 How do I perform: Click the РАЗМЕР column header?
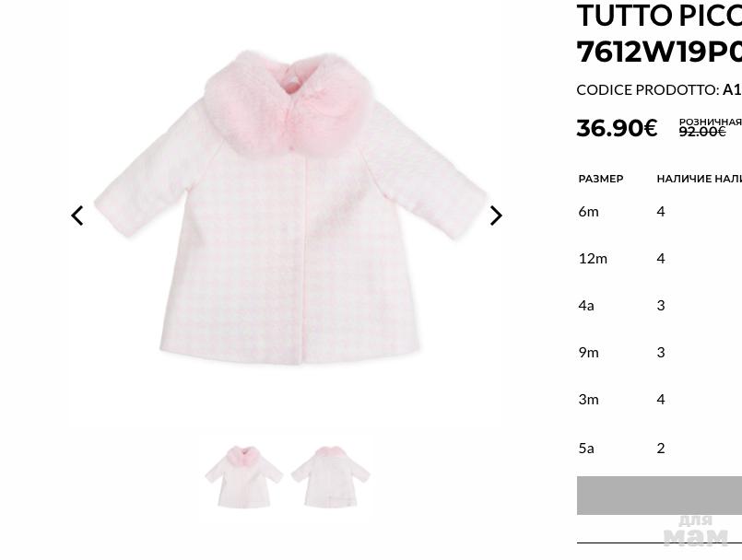(x=601, y=179)
